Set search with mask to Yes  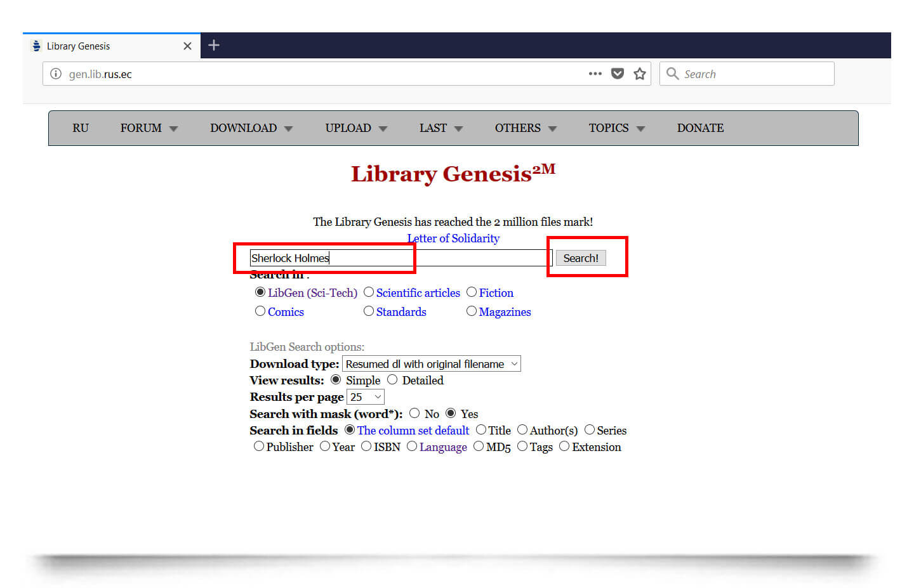pos(451,414)
